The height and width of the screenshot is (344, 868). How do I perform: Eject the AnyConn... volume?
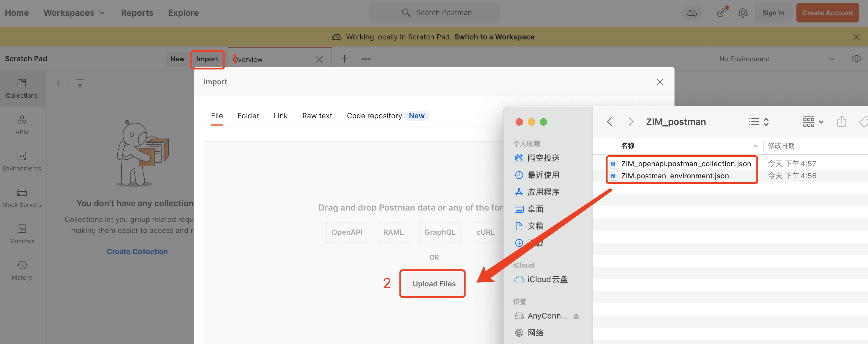pyautogui.click(x=576, y=316)
